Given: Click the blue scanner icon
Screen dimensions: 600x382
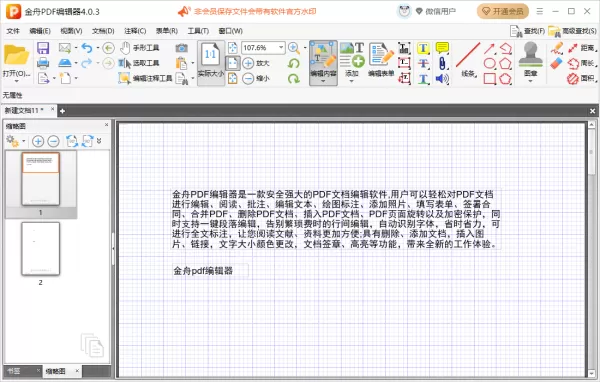Looking at the screenshot, I should (65, 63).
